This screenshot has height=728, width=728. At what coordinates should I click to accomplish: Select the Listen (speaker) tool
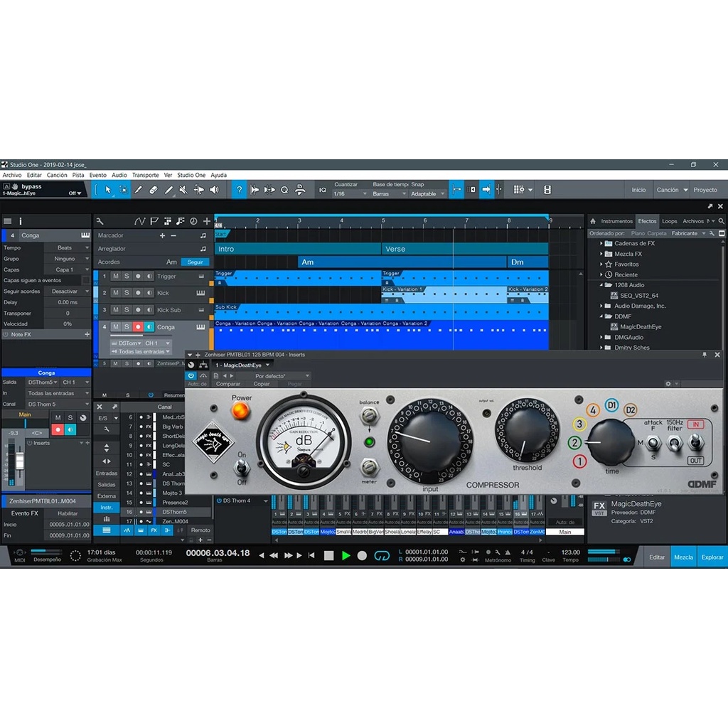point(214,190)
